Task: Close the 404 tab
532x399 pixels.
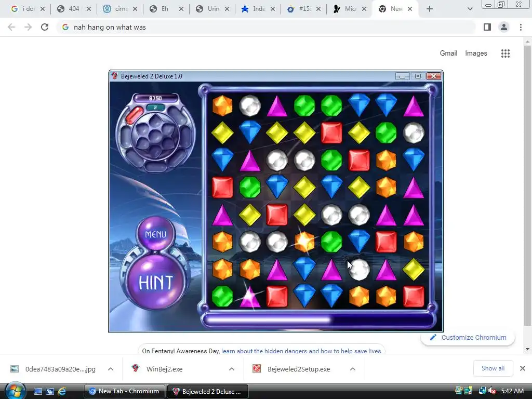Action: pyautogui.click(x=89, y=9)
